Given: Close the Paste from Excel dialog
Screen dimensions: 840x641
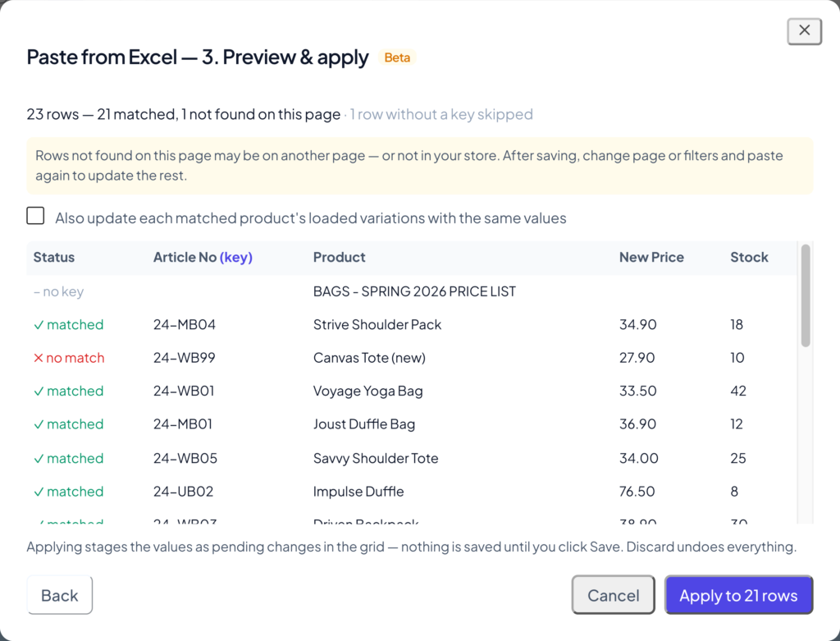Looking at the screenshot, I should 804,31.
